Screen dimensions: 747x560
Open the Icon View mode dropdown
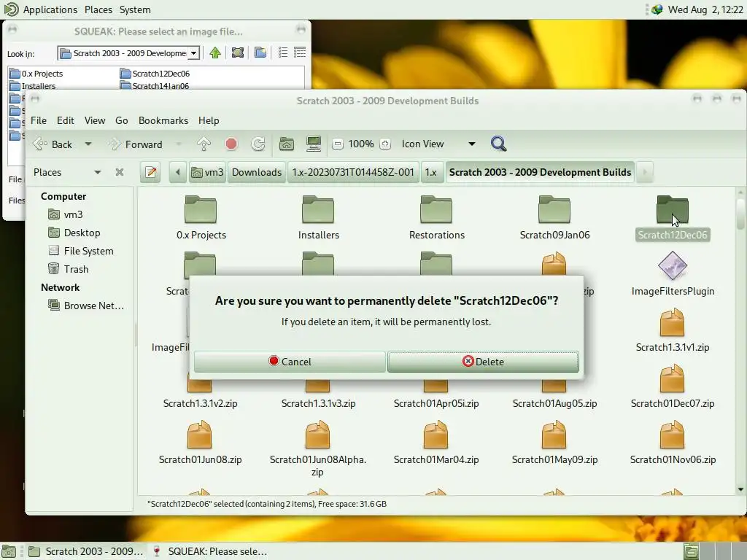[438, 144]
